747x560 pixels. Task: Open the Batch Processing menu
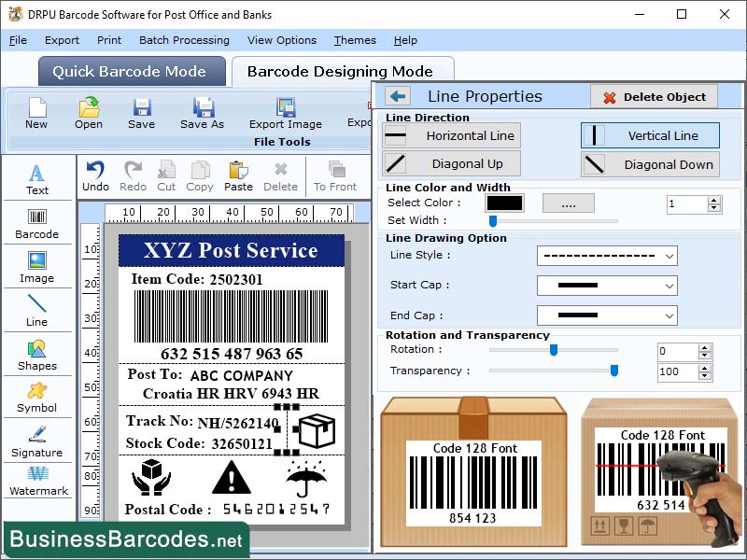[x=184, y=40]
